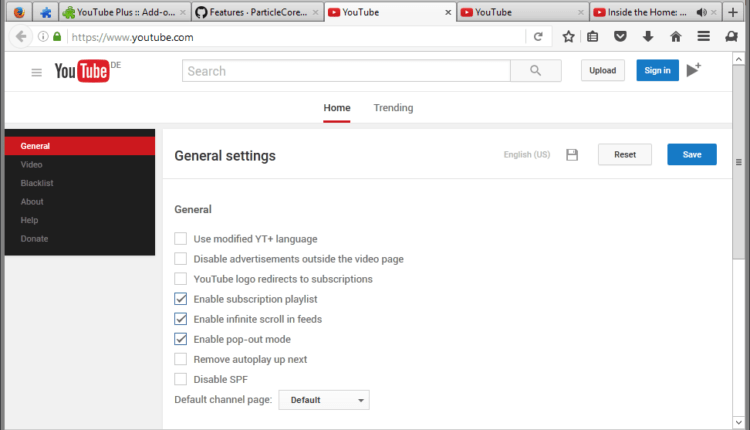Open a new browser tab with plus

(x=733, y=12)
